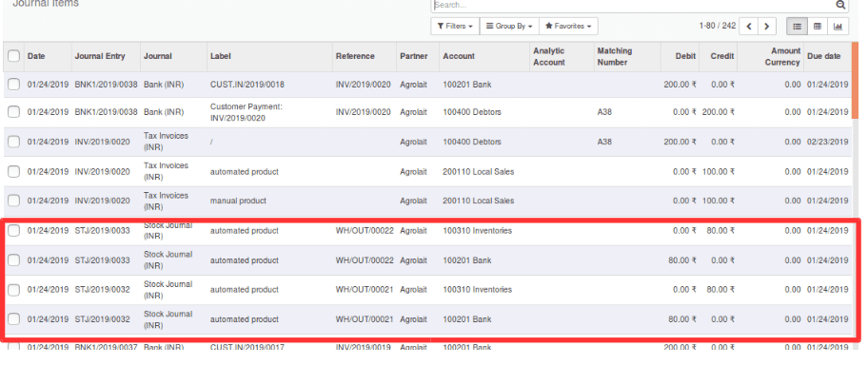Click 'Customer Payment: INV/2019/0020' label
Screen dimensions: 868x365
point(247,112)
